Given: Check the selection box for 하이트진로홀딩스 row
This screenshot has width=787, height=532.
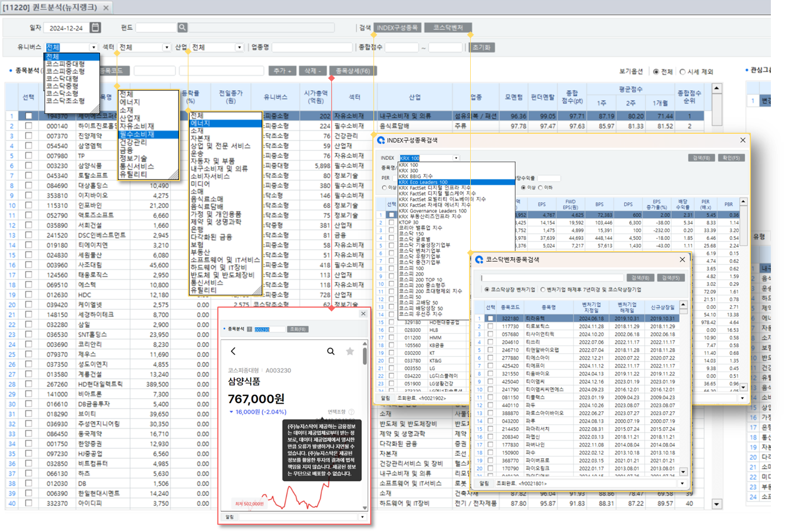Looking at the screenshot, I should (x=28, y=126).
